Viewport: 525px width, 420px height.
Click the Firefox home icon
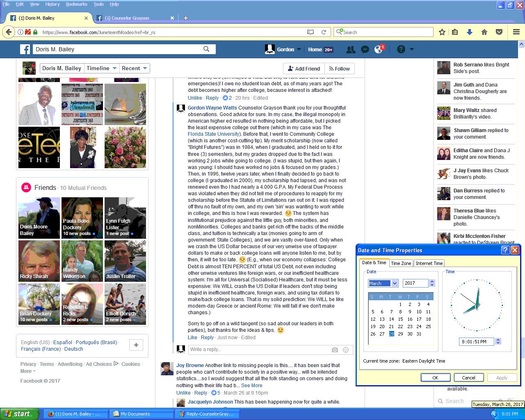[484, 32]
